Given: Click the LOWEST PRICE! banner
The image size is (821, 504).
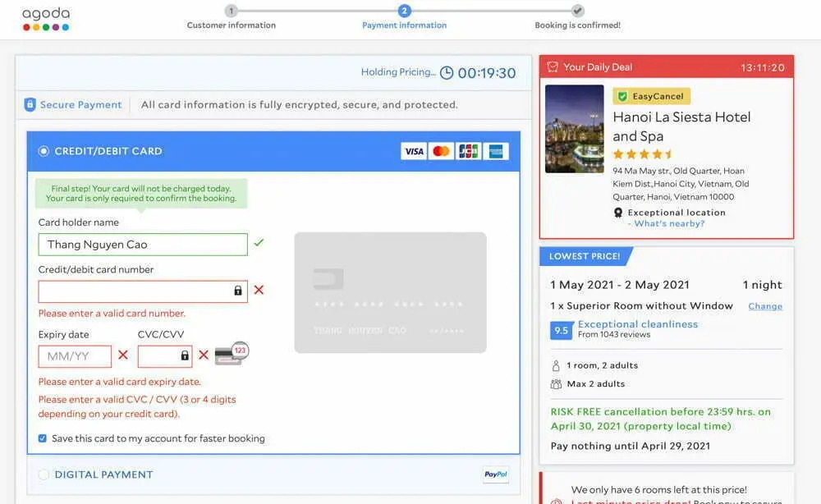Looking at the screenshot, I should click(585, 256).
